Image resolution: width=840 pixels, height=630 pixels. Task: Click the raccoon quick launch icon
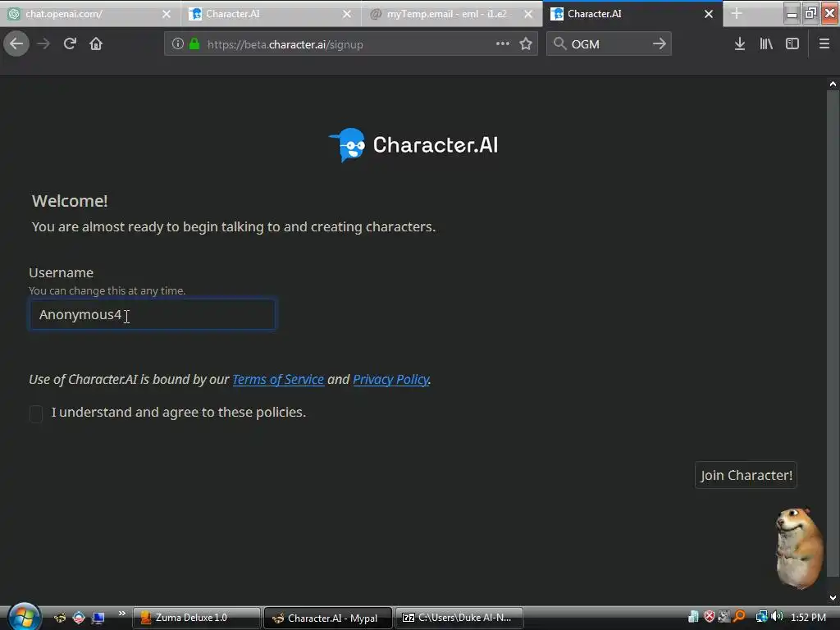[x=60, y=618]
